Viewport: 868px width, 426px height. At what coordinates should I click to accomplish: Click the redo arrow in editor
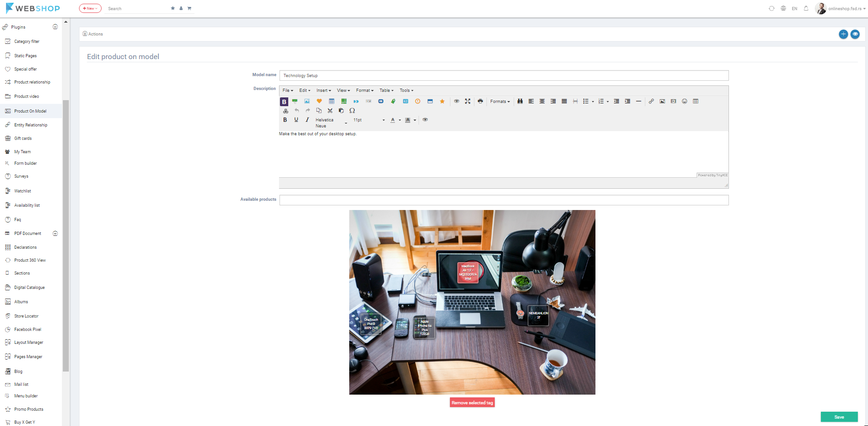click(308, 111)
